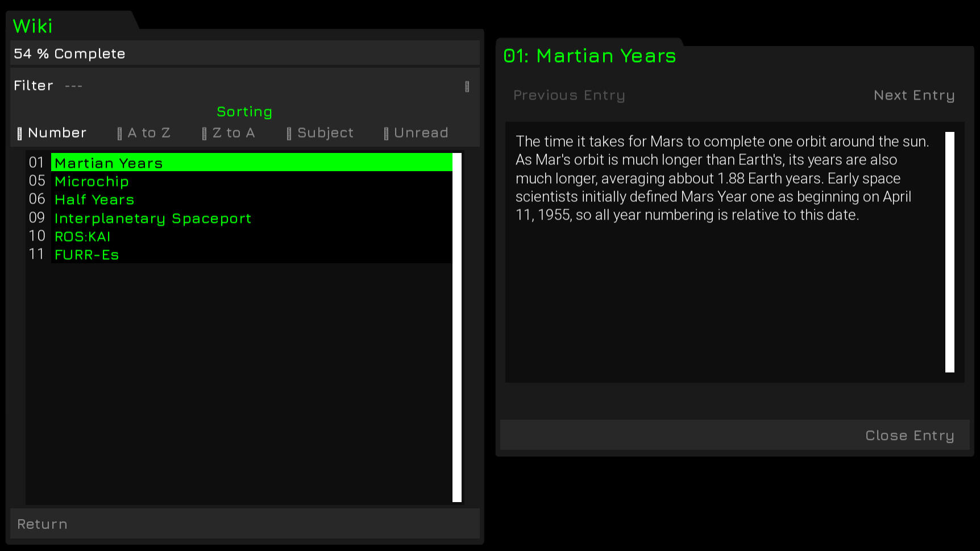Click the wiki entry list scrollbar

(457, 327)
